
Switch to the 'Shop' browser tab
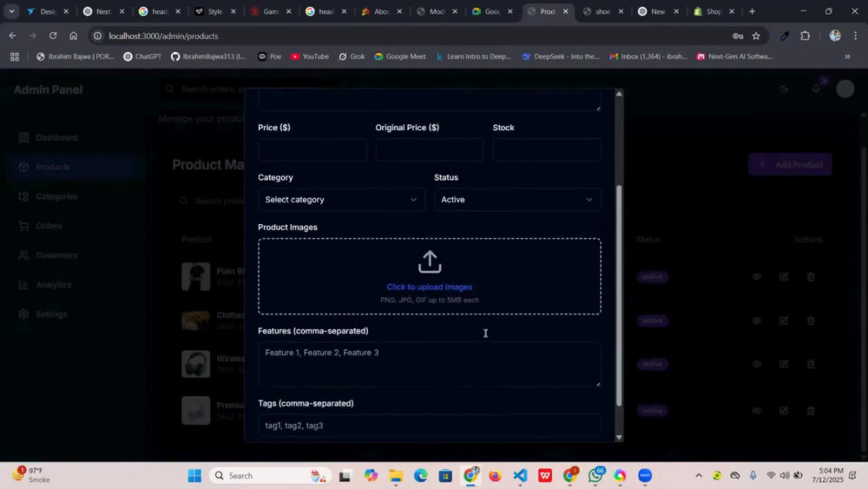713,11
